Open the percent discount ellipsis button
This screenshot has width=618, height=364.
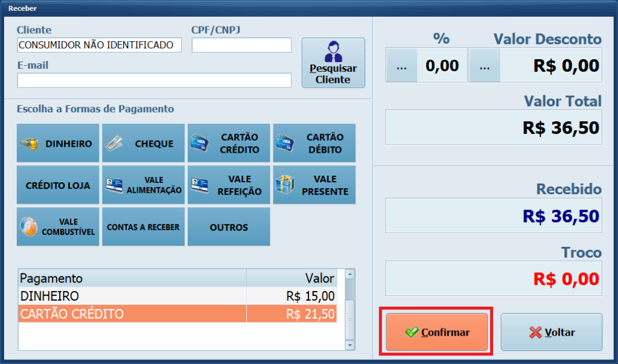pos(401,66)
